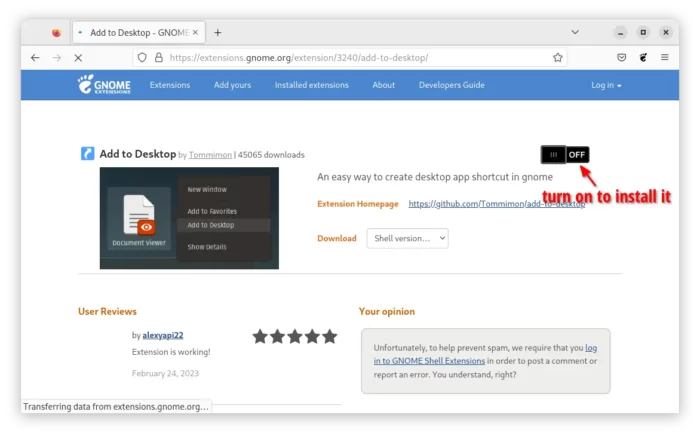Click the 'Your opinion' heading
The width and height of the screenshot is (700, 436).
pos(387,311)
